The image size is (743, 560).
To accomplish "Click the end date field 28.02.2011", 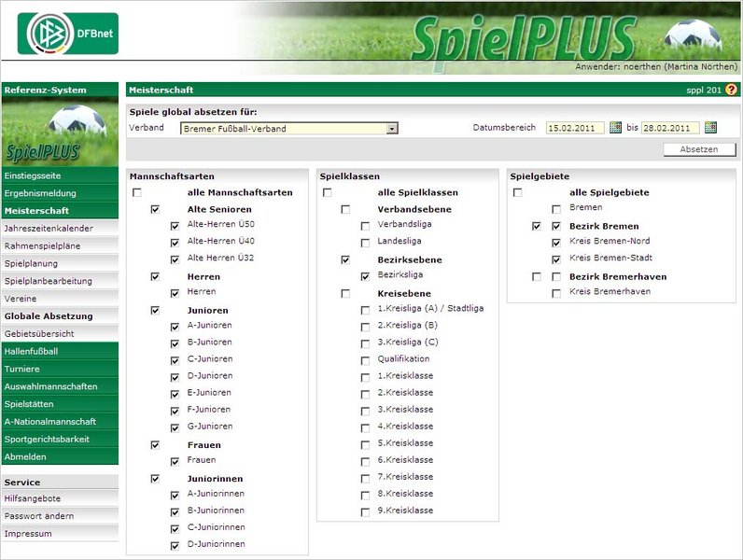I will [670, 128].
